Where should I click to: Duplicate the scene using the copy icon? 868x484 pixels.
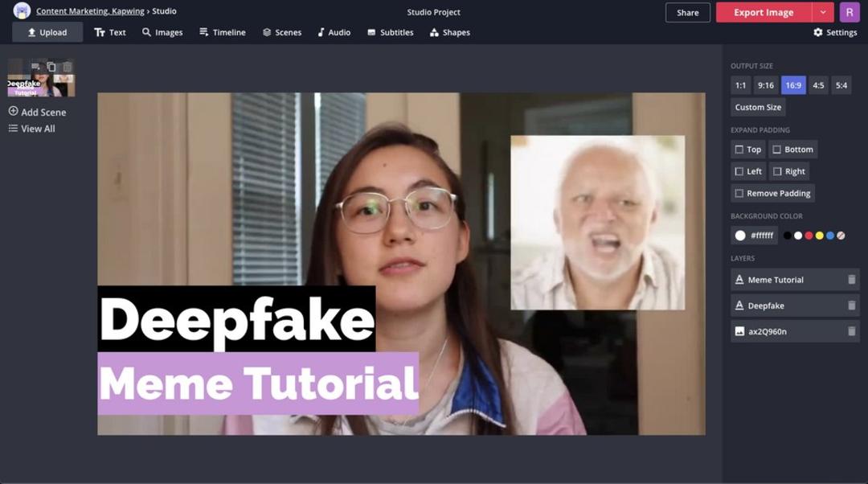point(51,67)
